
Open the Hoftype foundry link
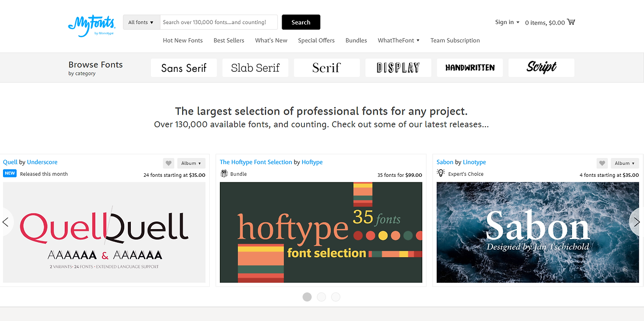point(312,162)
